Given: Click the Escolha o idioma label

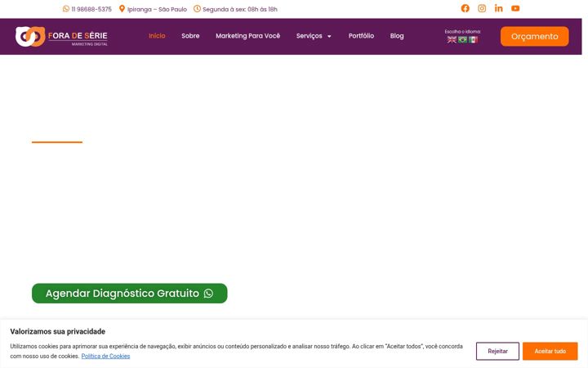Looking at the screenshot, I should click(463, 32).
